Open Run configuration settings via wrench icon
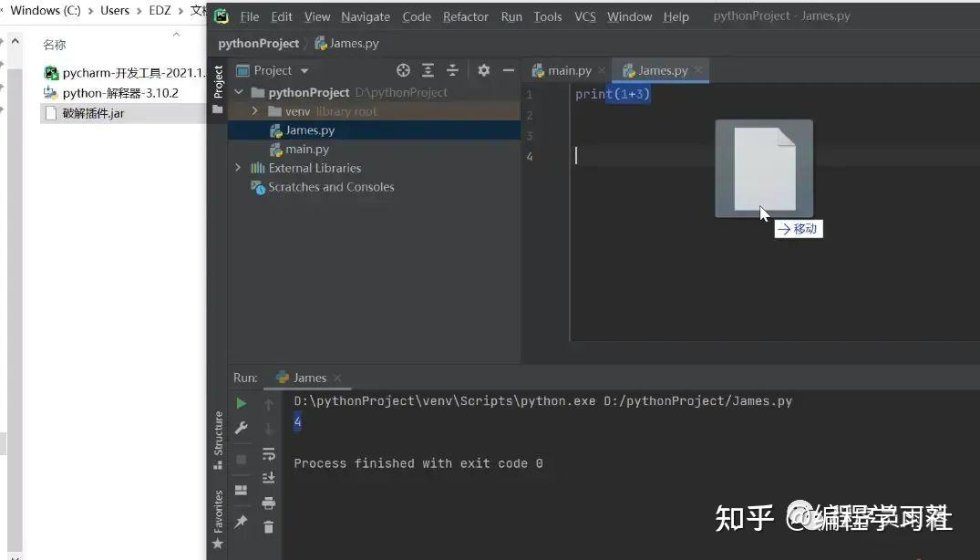This screenshot has width=980, height=560. 242,427
